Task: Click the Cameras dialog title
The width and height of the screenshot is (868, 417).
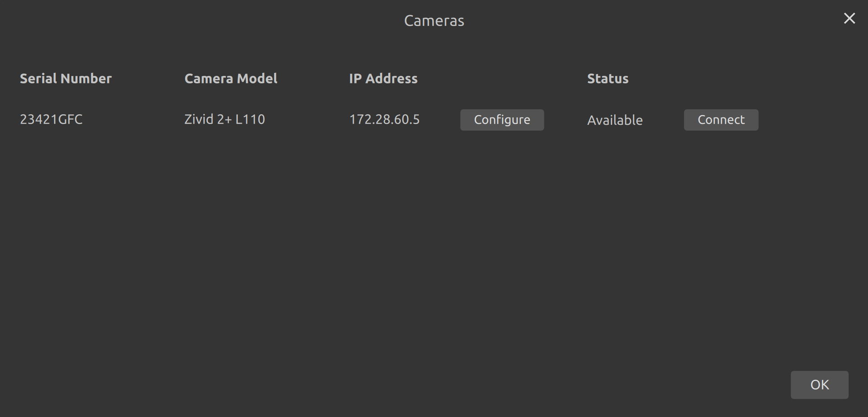Action: tap(434, 21)
